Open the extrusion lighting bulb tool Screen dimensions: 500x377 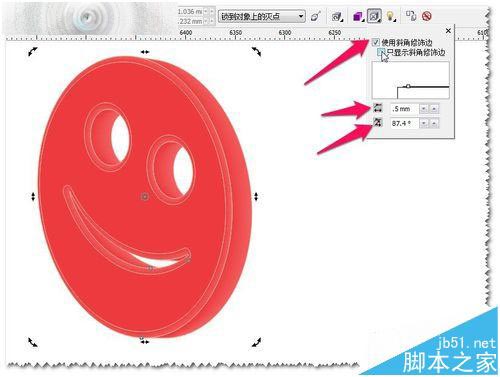pos(390,16)
